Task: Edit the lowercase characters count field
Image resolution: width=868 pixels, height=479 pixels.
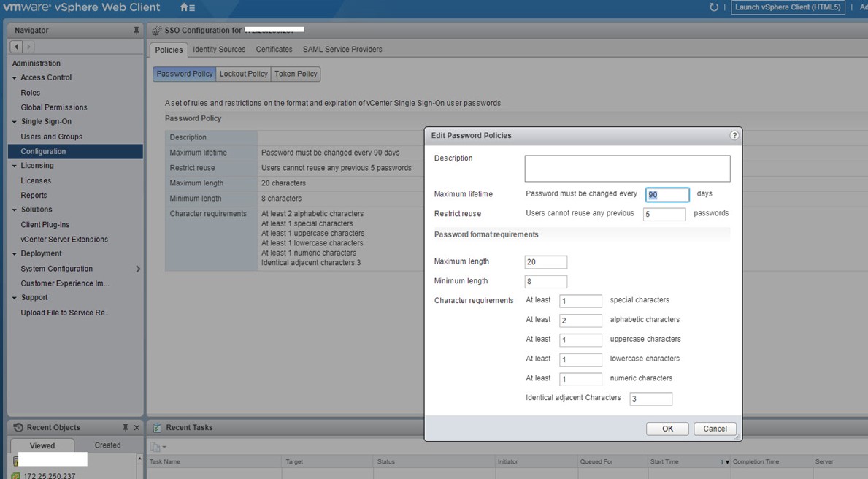Action: click(580, 359)
